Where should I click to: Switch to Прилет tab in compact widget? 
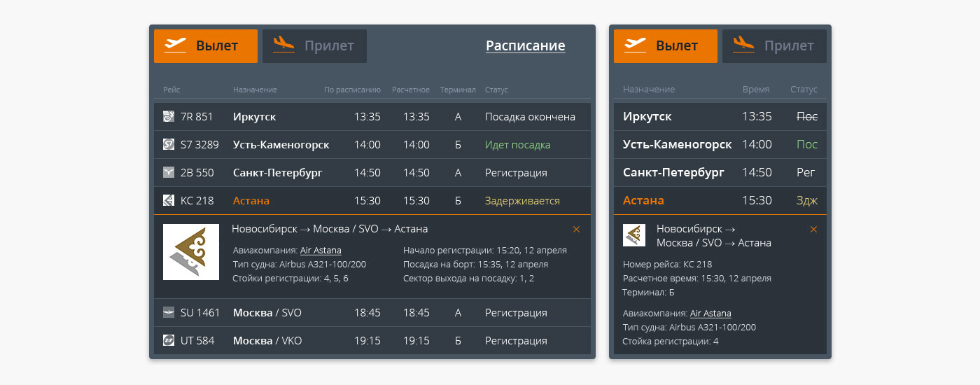tap(774, 46)
